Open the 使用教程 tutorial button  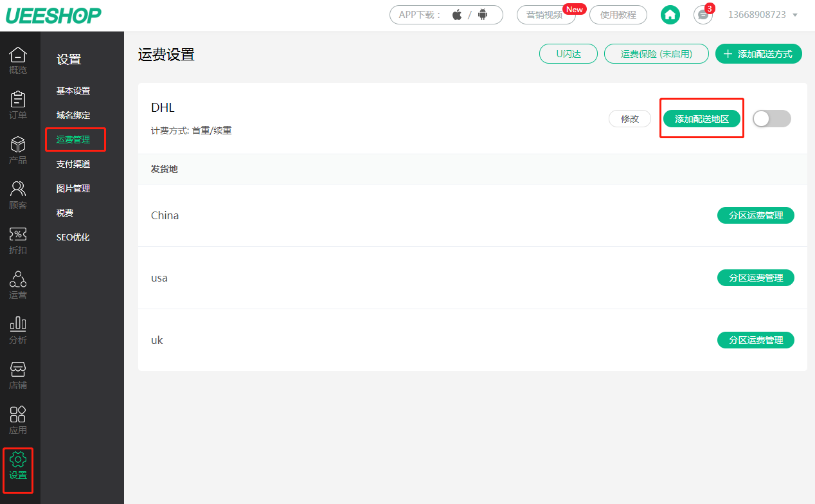[x=618, y=15]
